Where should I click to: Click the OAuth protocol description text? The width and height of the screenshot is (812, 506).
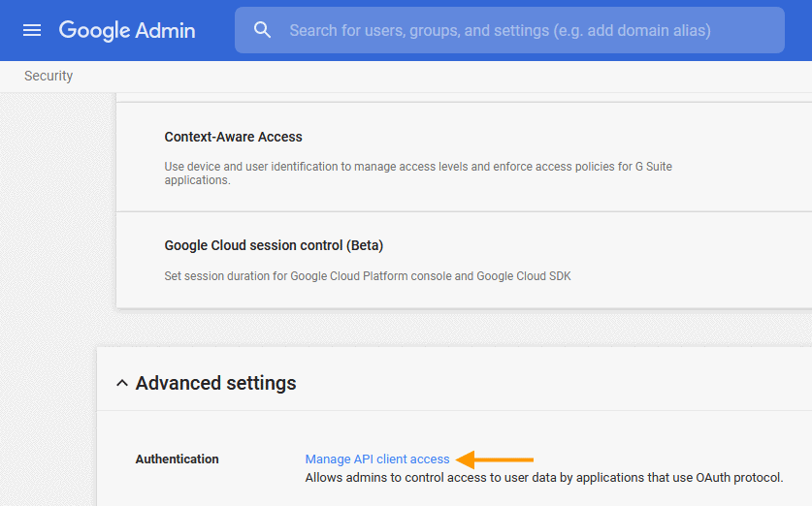click(543, 478)
